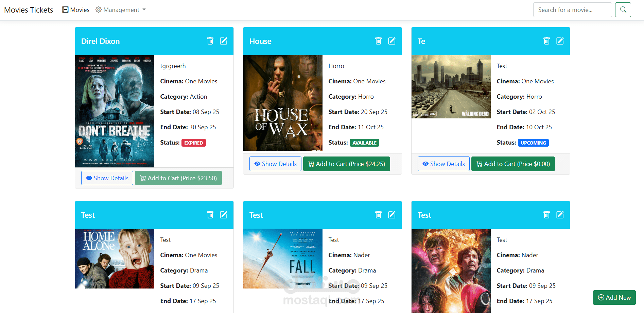Screen dimensions: 644x313
Task: Delete the Direl Dixon movie card
Action: [210, 41]
